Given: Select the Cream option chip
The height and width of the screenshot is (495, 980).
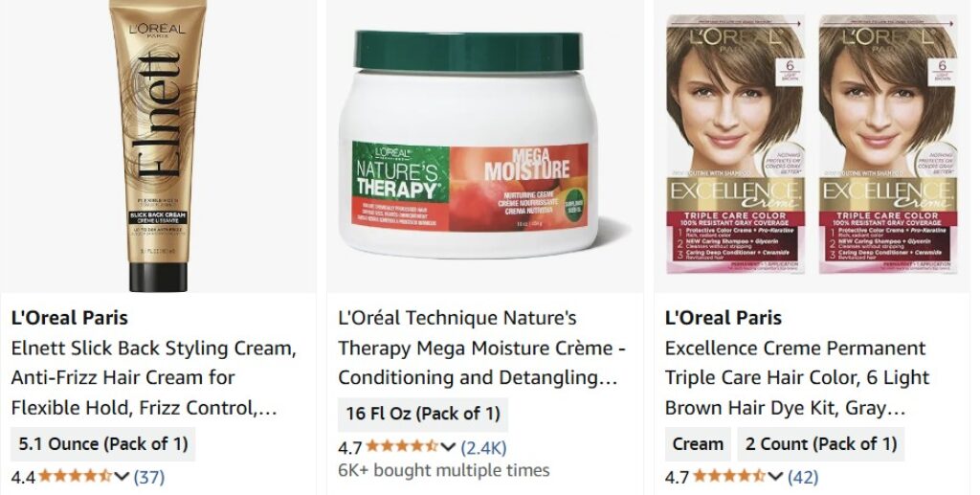Looking at the screenshot, I should (698, 444).
